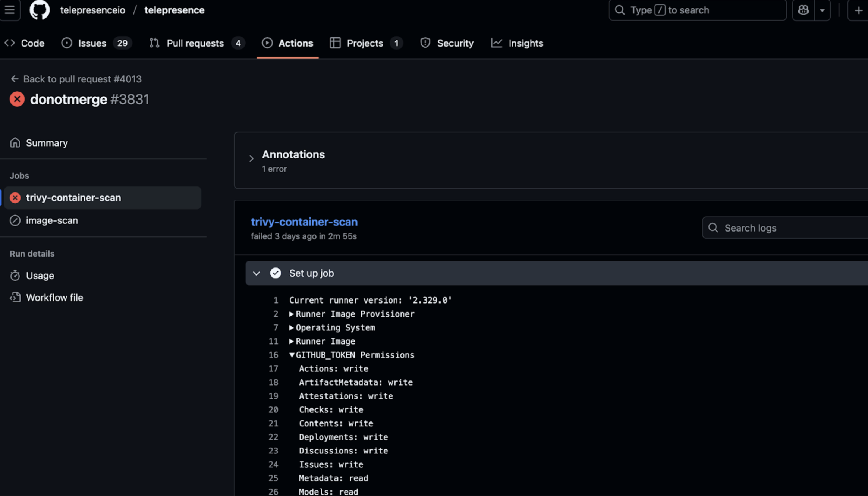This screenshot has width=868, height=496.
Task: Collapse GITHUB_TOKEN Permissions log group
Action: 292,355
